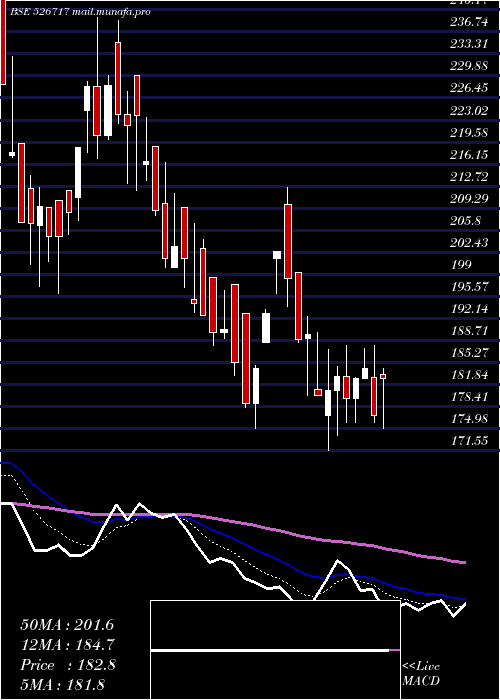Viewport: 500px width, 700px height.
Task: Click the 174.98 price axis label
Action: [469, 419]
